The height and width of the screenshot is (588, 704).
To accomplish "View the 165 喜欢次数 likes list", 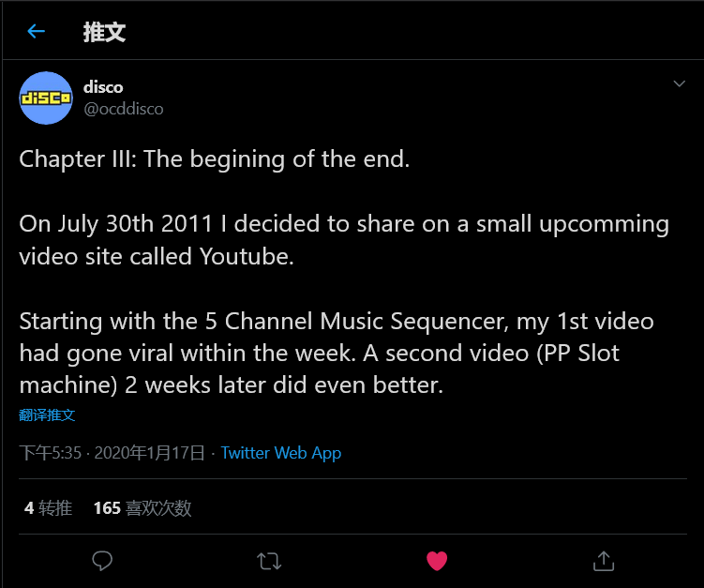I will click(x=142, y=507).
